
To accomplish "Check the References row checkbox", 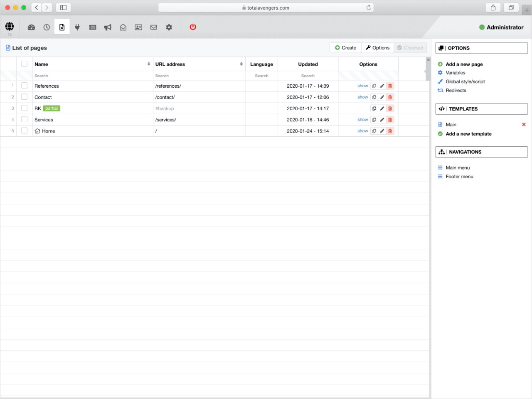I will pyautogui.click(x=25, y=86).
